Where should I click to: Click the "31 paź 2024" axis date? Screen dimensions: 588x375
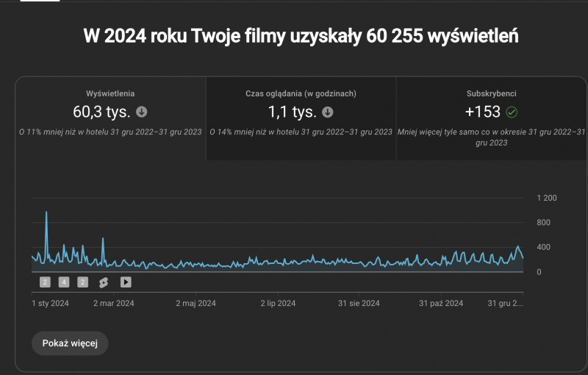click(x=441, y=303)
